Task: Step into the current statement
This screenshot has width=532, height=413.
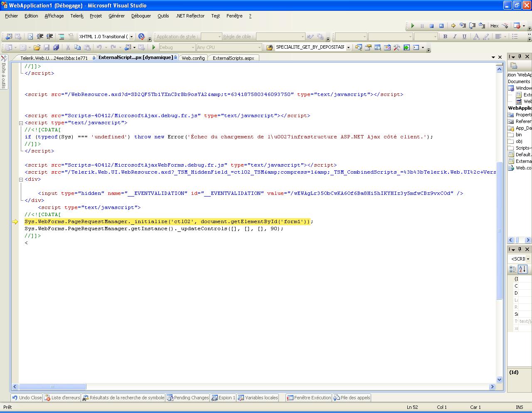Action: point(463,26)
